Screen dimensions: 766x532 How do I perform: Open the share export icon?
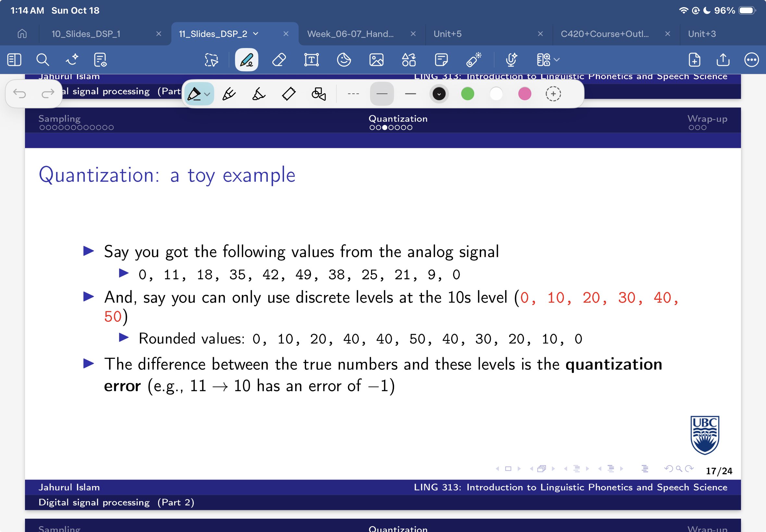tap(723, 60)
